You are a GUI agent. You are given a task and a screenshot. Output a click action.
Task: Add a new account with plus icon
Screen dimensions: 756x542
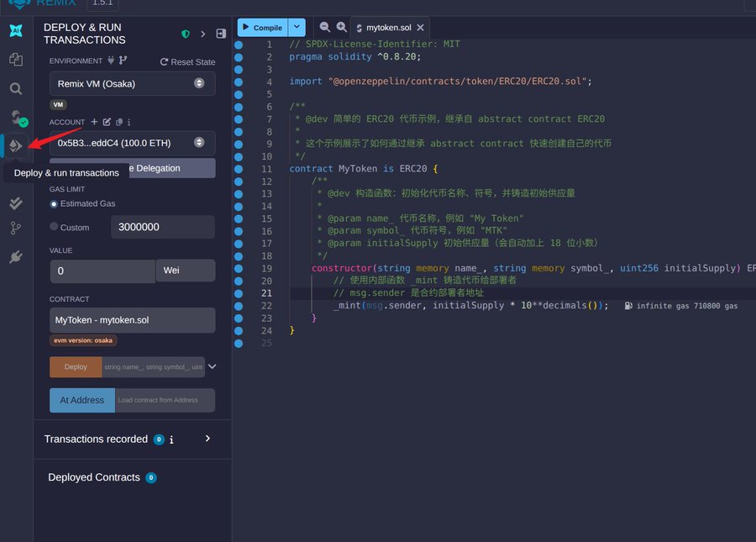point(94,122)
